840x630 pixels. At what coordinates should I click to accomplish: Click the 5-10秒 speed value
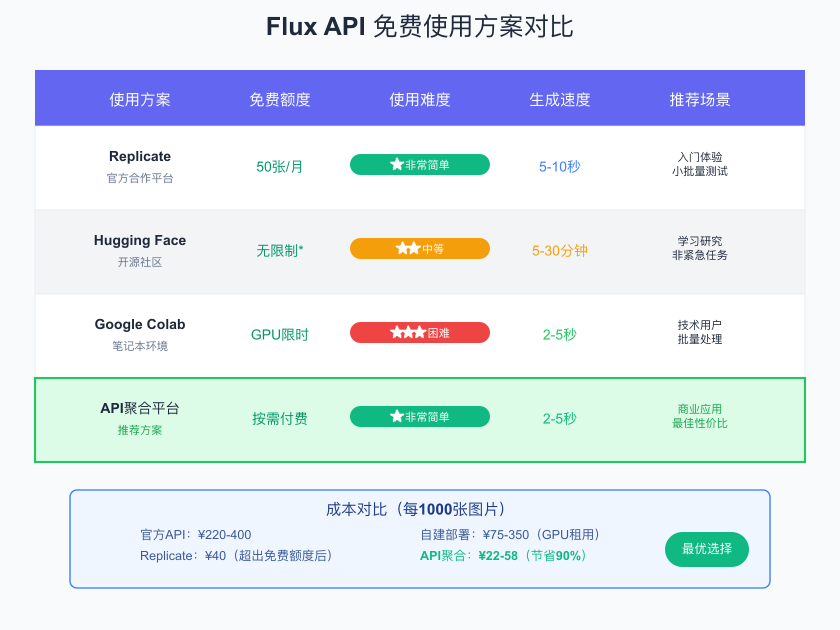[x=559, y=167]
